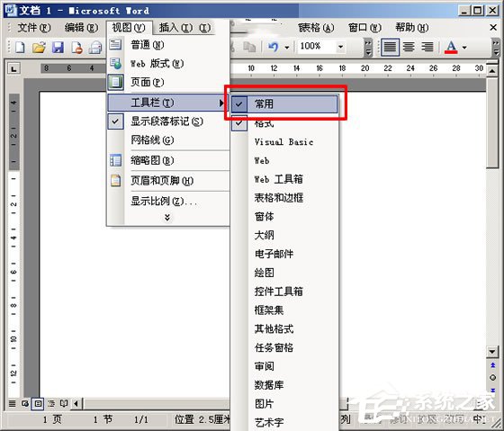The height and width of the screenshot is (431, 504).
Task: Jump to previous page double-arrow button
Action: tap(492, 365)
